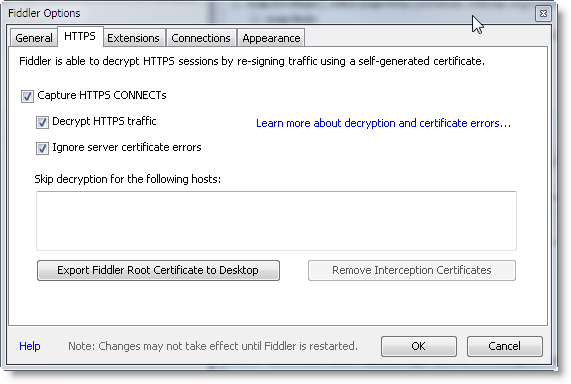The width and height of the screenshot is (571, 384).
Task: Confirm options with OK
Action: pos(419,346)
